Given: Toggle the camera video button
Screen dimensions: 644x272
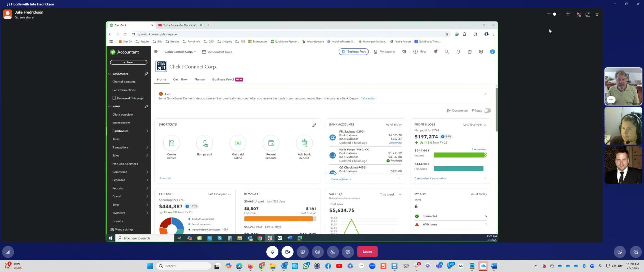Looking at the screenshot, I should 288,251.
